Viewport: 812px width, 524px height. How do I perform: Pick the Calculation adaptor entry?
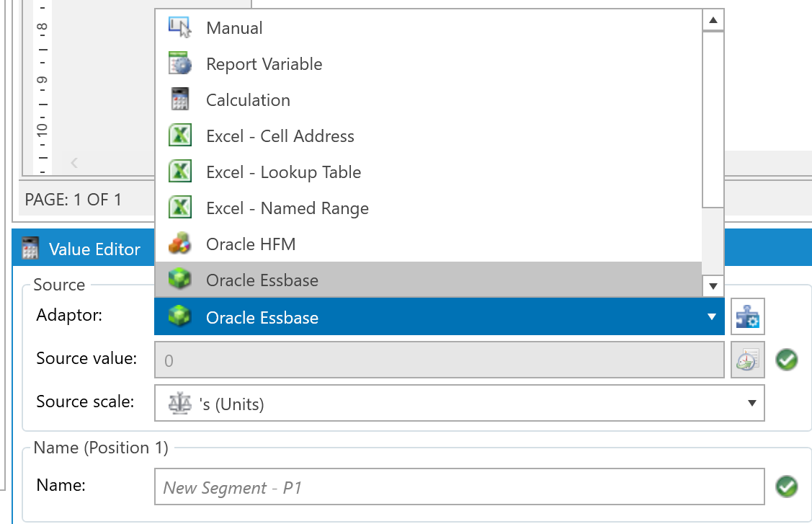tap(428, 100)
